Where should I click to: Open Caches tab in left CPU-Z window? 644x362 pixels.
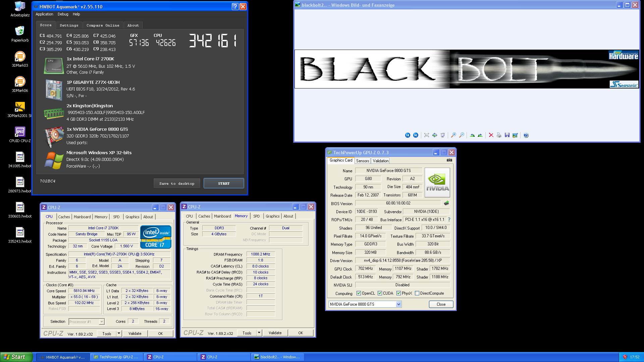64,217
